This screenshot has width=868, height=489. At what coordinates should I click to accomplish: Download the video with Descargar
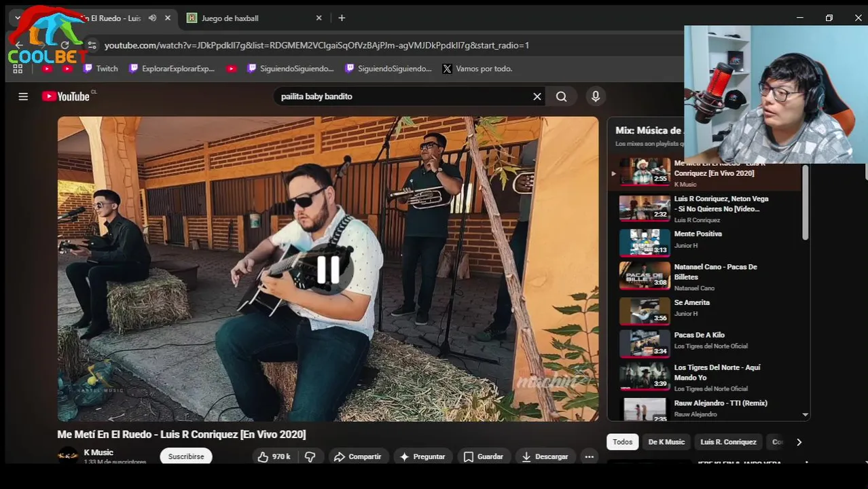tap(545, 456)
